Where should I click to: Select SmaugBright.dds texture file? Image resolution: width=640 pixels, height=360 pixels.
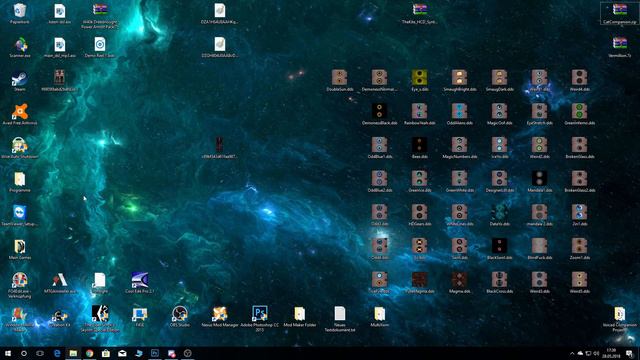click(x=460, y=80)
